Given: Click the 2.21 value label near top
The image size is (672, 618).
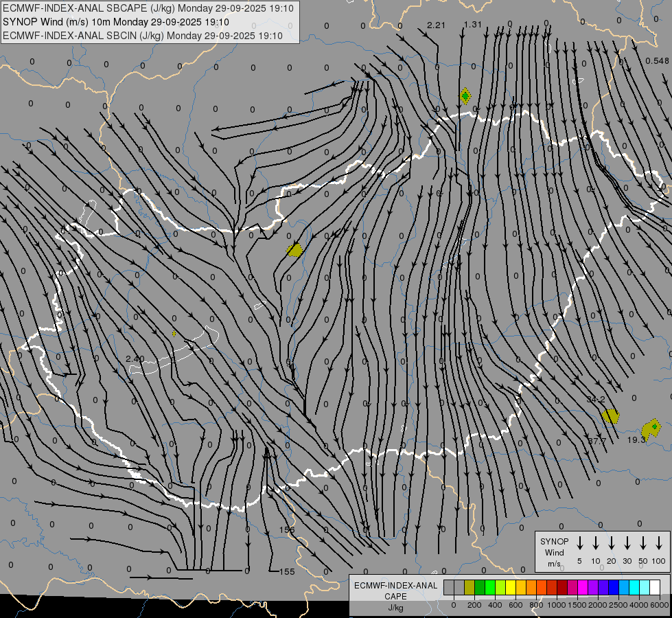Looking at the screenshot, I should point(437,25).
